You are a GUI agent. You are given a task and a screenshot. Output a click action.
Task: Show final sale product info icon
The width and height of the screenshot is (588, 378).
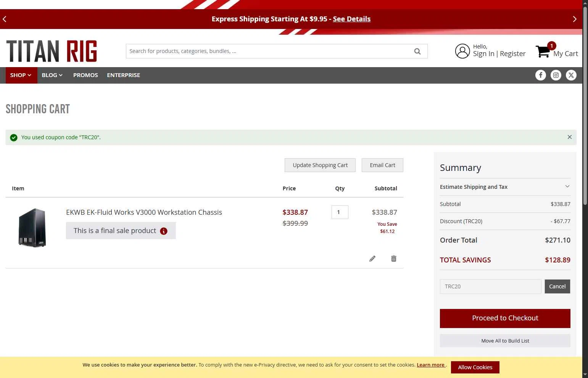[x=164, y=231]
